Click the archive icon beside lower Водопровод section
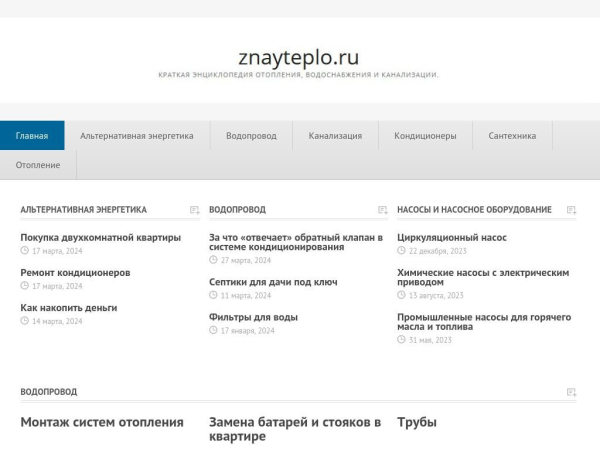 (x=571, y=392)
